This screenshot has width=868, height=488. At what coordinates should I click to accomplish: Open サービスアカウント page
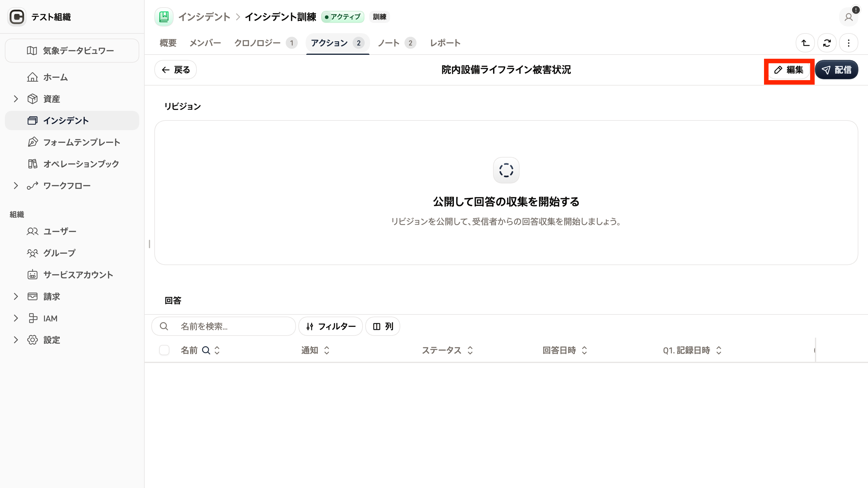click(72, 274)
